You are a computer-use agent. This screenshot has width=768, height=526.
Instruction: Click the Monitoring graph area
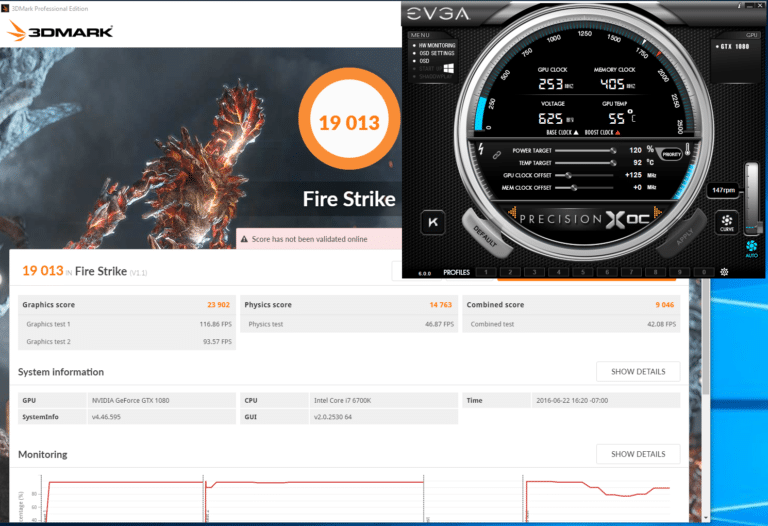[355, 497]
